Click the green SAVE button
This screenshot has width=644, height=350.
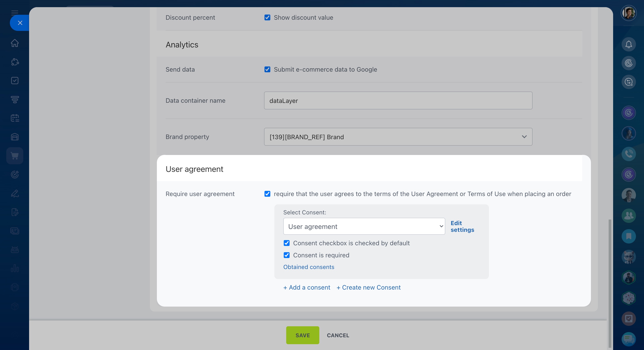click(303, 335)
